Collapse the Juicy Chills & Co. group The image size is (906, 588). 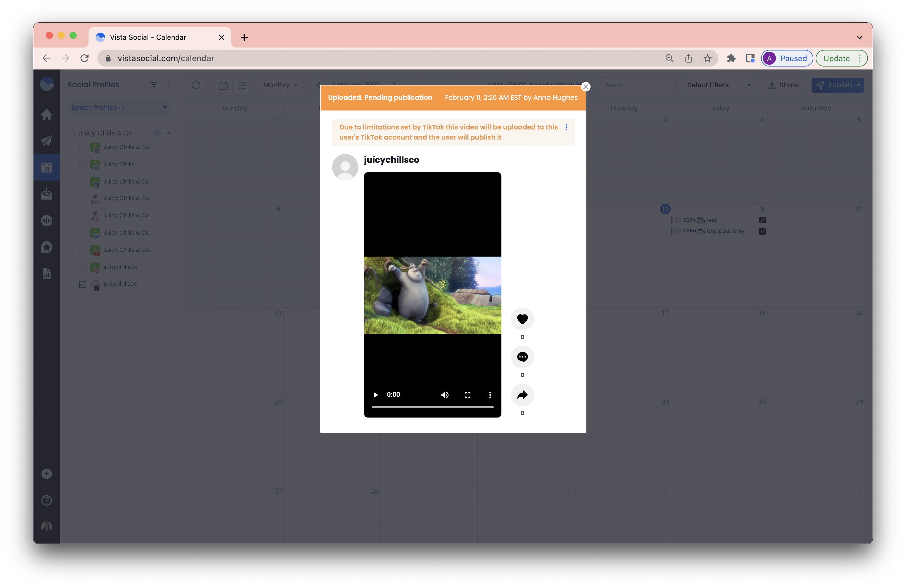pos(169,133)
